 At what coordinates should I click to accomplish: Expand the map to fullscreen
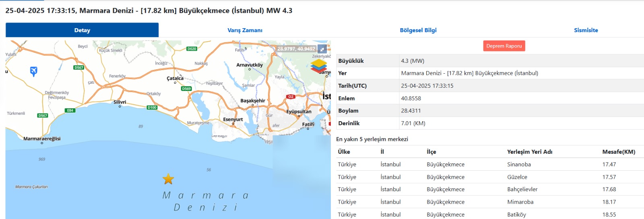(x=322, y=49)
